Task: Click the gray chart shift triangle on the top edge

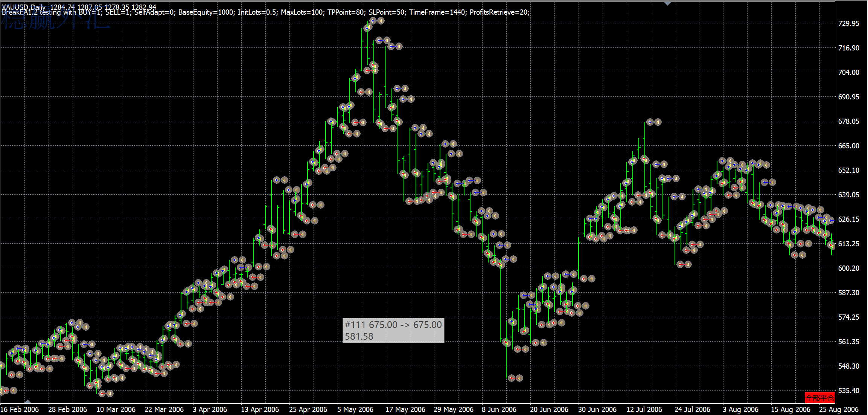Action: coord(667,3)
